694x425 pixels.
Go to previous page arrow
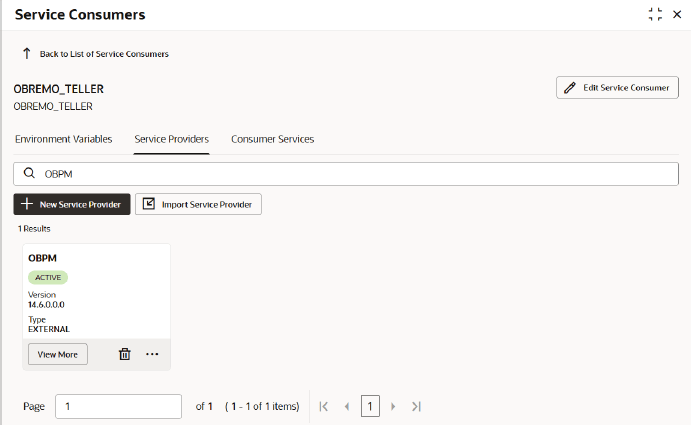pyautogui.click(x=347, y=406)
